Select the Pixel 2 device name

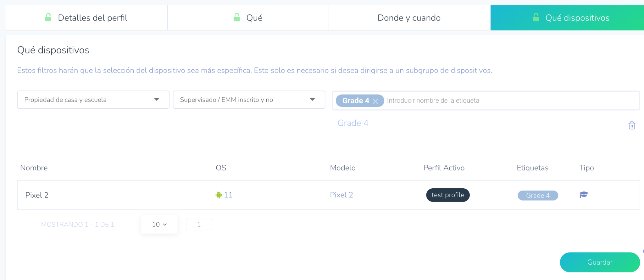click(37, 195)
